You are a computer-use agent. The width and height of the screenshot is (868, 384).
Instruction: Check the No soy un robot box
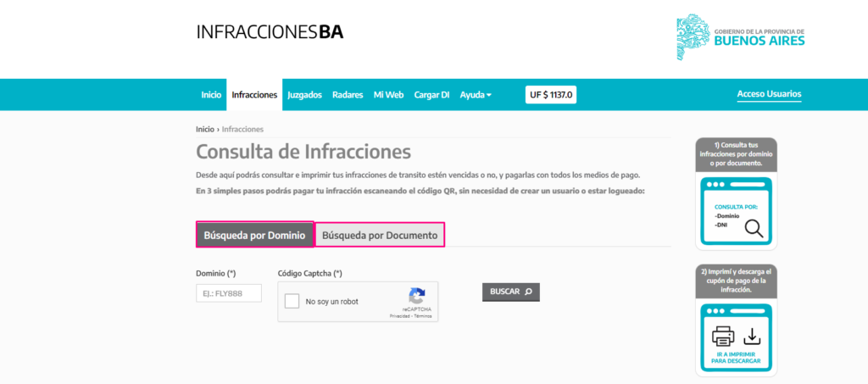tap(292, 302)
